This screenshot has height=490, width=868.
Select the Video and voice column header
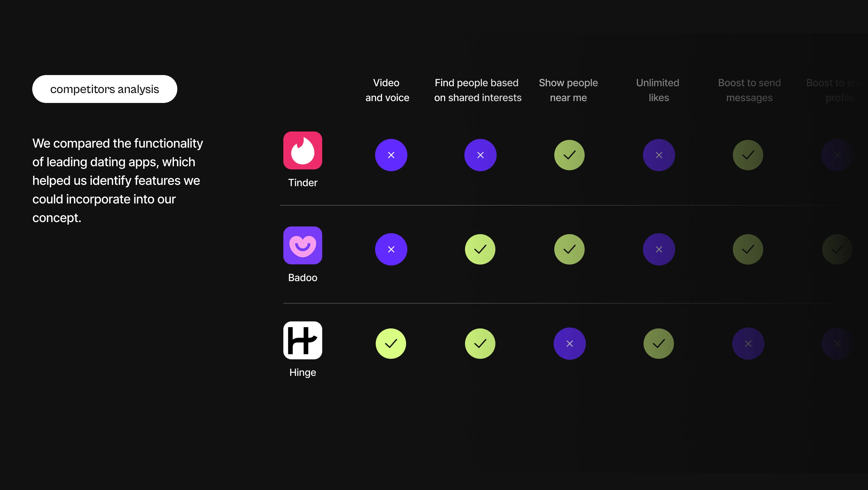387,90
